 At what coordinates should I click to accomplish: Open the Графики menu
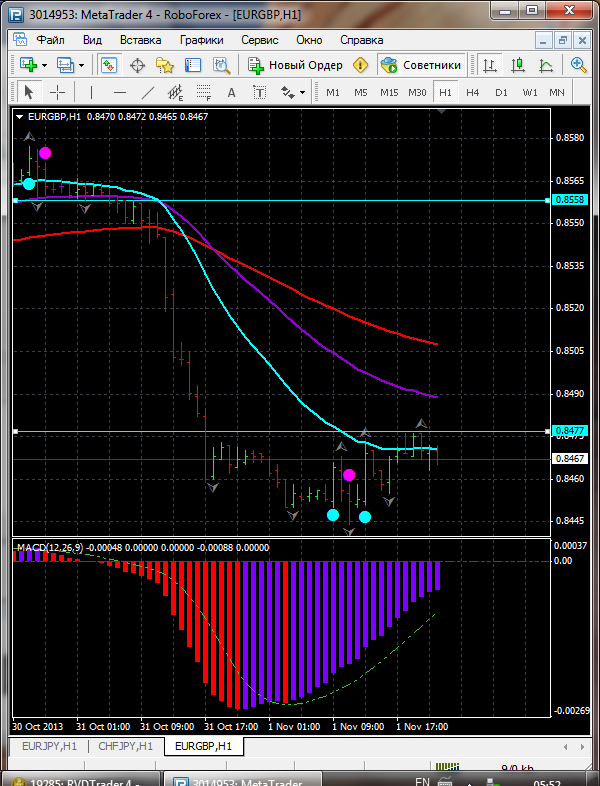(202, 40)
